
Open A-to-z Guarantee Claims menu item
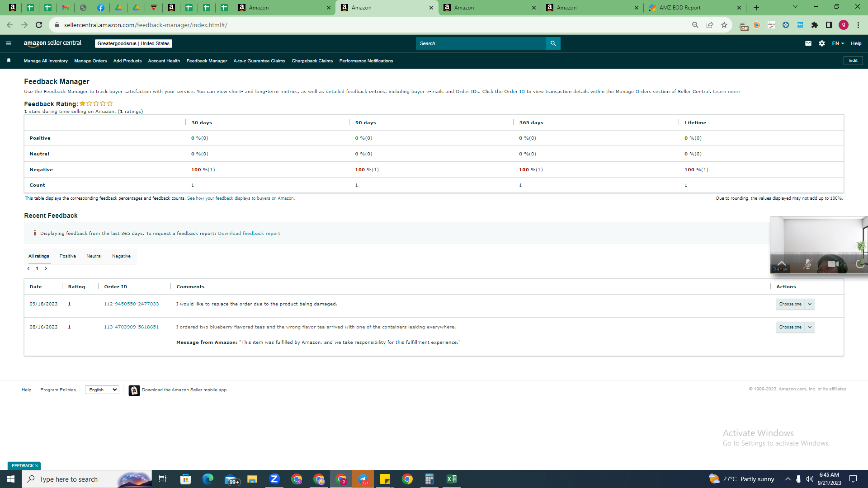(259, 61)
